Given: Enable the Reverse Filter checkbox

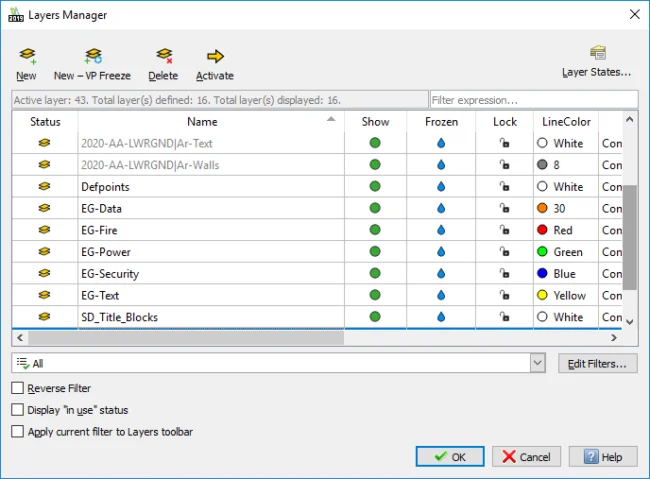Looking at the screenshot, I should 17,388.
